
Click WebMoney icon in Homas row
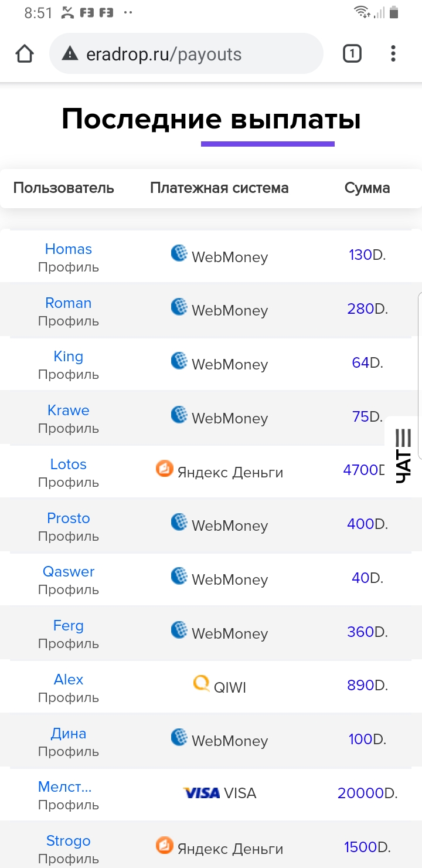pos(179,253)
